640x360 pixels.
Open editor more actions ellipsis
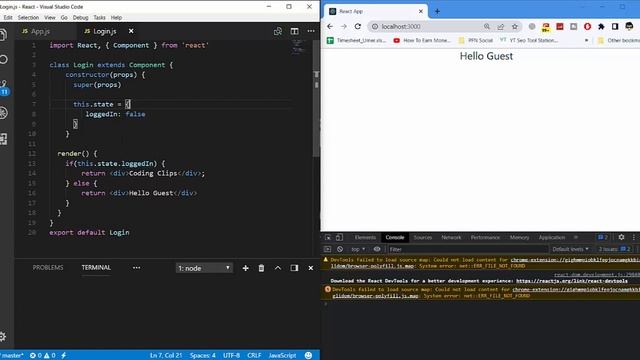311,31
